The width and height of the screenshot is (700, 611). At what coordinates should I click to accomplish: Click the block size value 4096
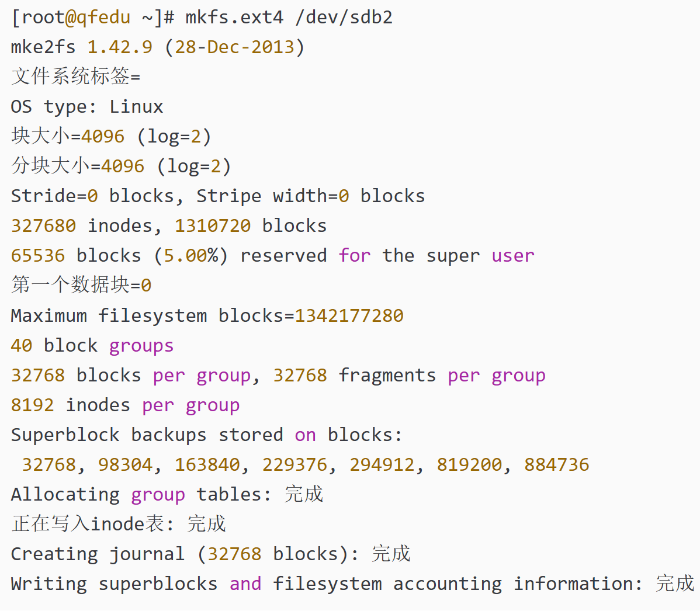(x=103, y=136)
